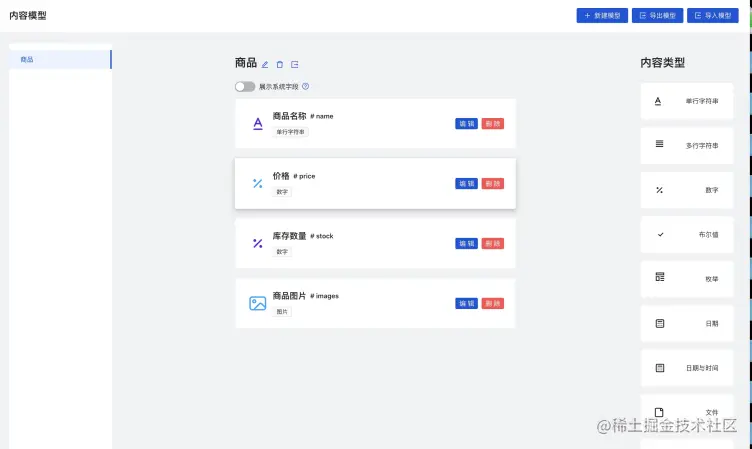Click the 新建模型 button
The width and height of the screenshot is (752, 449).
[602, 15]
